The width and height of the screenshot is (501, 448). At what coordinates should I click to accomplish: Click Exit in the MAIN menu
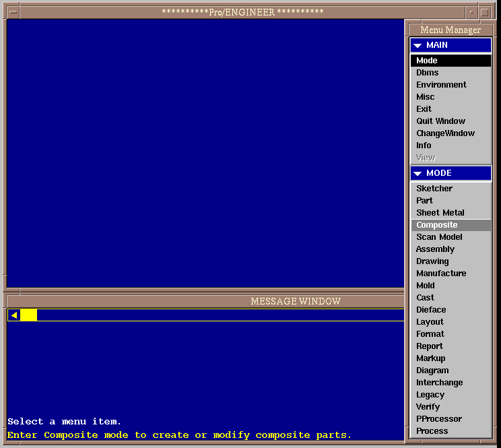(451, 109)
